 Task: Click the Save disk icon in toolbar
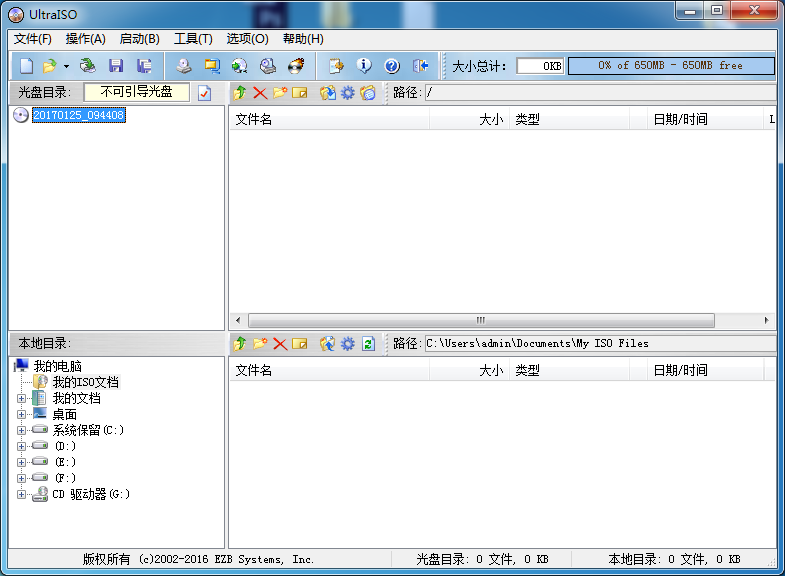tap(116, 66)
